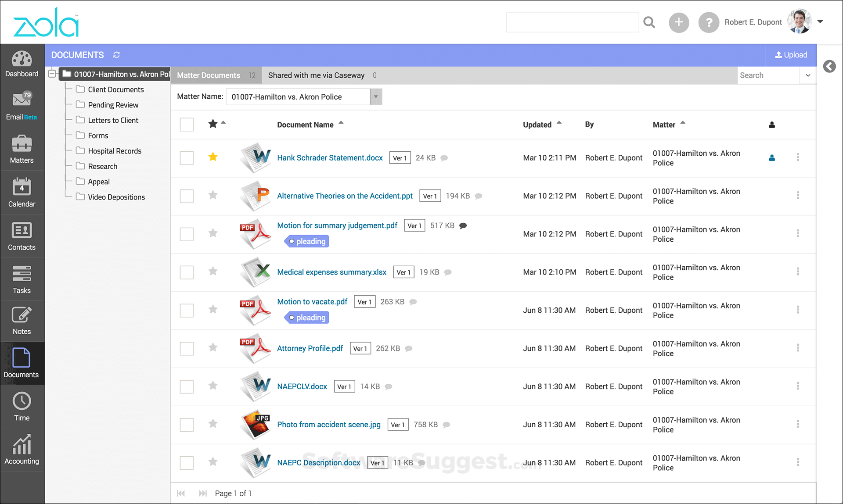Open the Dashboard from the sidebar

pyautogui.click(x=22, y=64)
